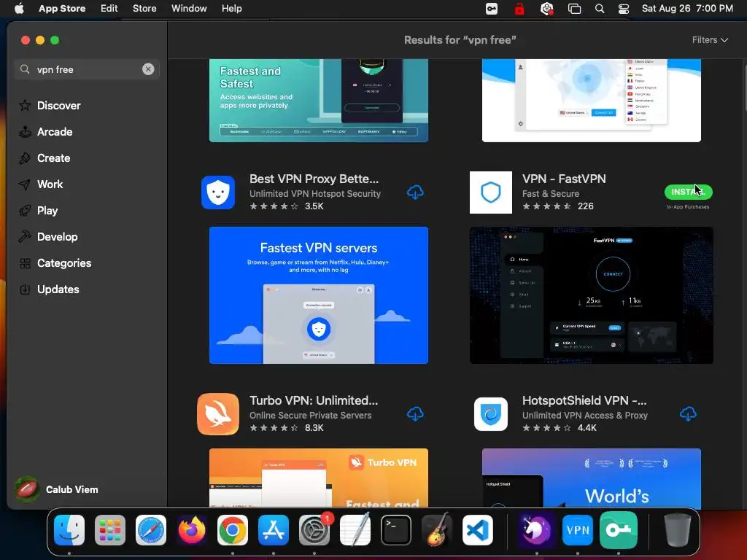Clear the search field with the X button

(148, 69)
